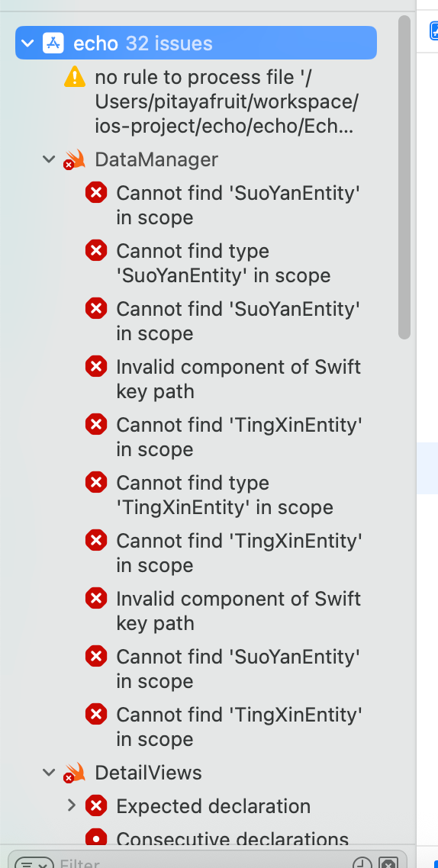Image resolution: width=438 pixels, height=868 pixels.
Task: Toggle the errors-only filter button
Action: (x=388, y=863)
